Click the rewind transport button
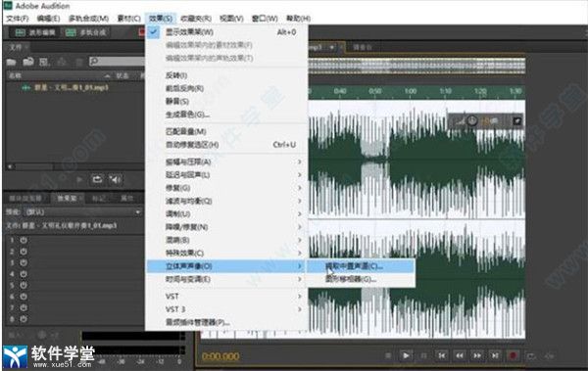Image resolution: width=588 pixels, height=371 pixels. point(460,355)
